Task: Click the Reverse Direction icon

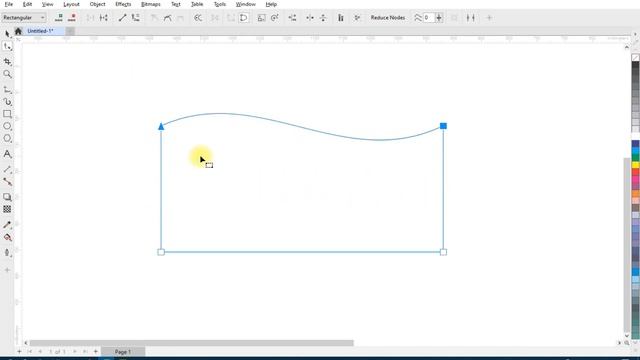Action: click(x=198, y=18)
